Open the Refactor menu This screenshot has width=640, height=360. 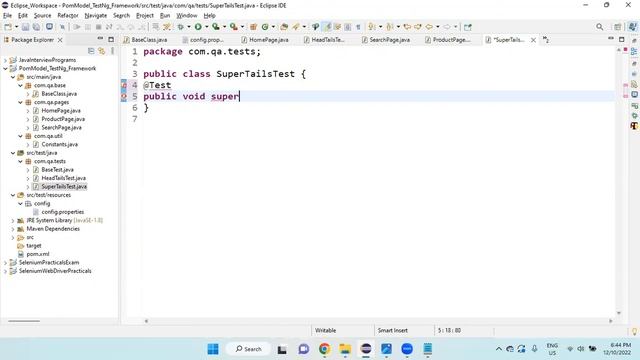[x=68, y=16]
